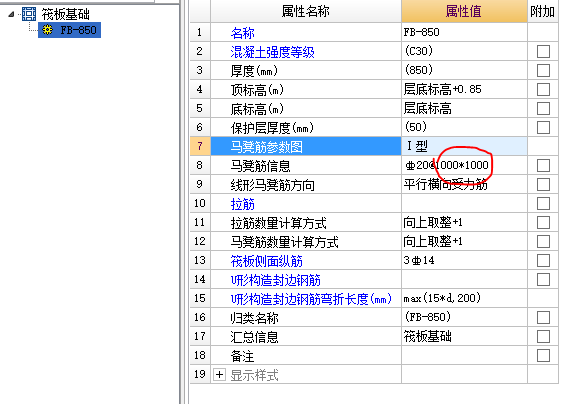Edit the bend length value max(15*d,200)
This screenshot has height=404, width=569.
click(464, 298)
